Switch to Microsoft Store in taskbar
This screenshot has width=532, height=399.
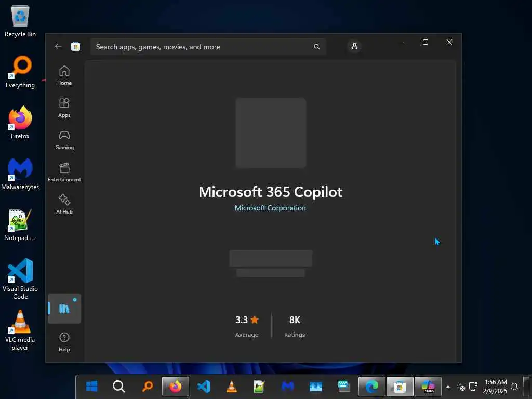(x=400, y=387)
